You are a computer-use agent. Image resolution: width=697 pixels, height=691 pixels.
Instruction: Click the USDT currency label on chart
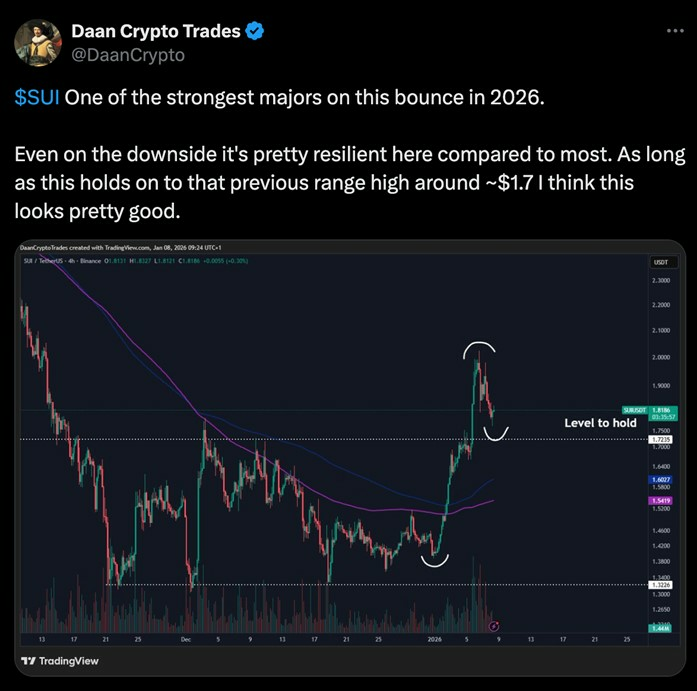(x=659, y=262)
